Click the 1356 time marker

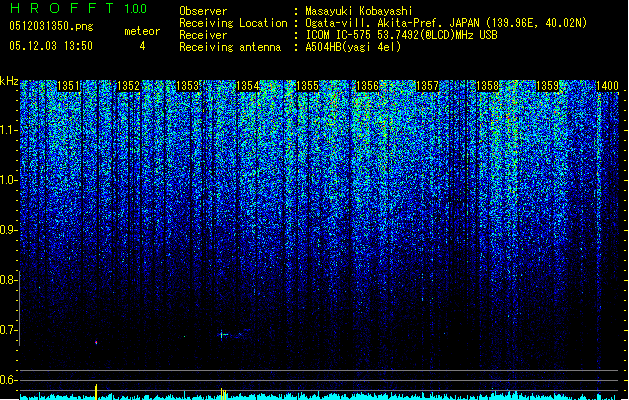[x=367, y=86]
